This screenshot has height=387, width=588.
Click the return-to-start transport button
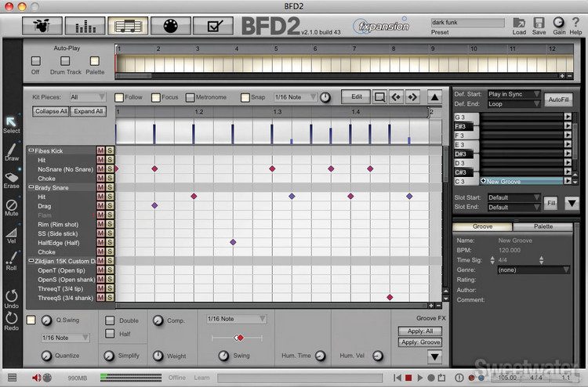coord(397,378)
